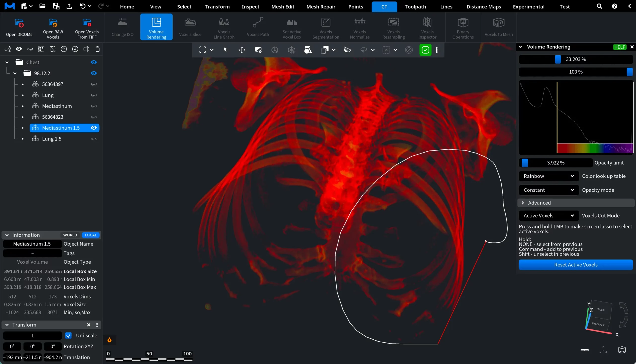Expand the Advanced section
Viewport: 636px width, 364px height.
(x=576, y=203)
